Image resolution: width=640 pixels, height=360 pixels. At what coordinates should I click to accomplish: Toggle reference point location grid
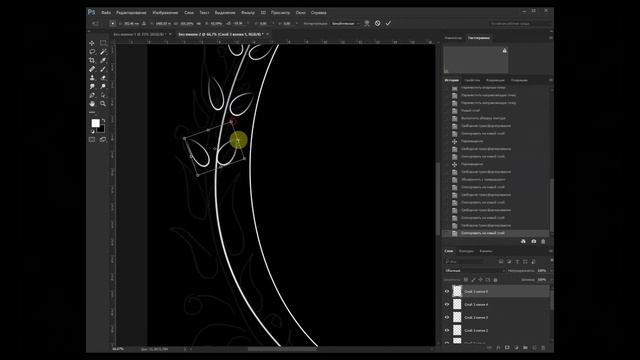tap(113, 24)
